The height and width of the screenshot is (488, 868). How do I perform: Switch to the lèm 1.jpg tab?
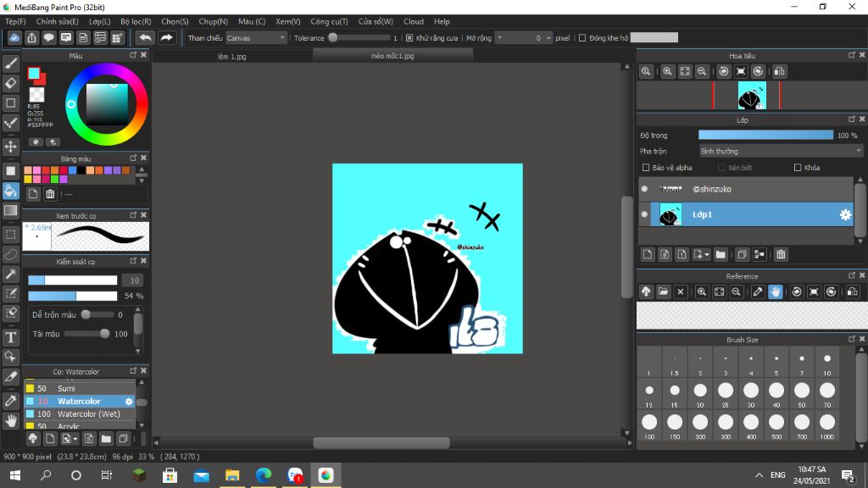pos(231,56)
